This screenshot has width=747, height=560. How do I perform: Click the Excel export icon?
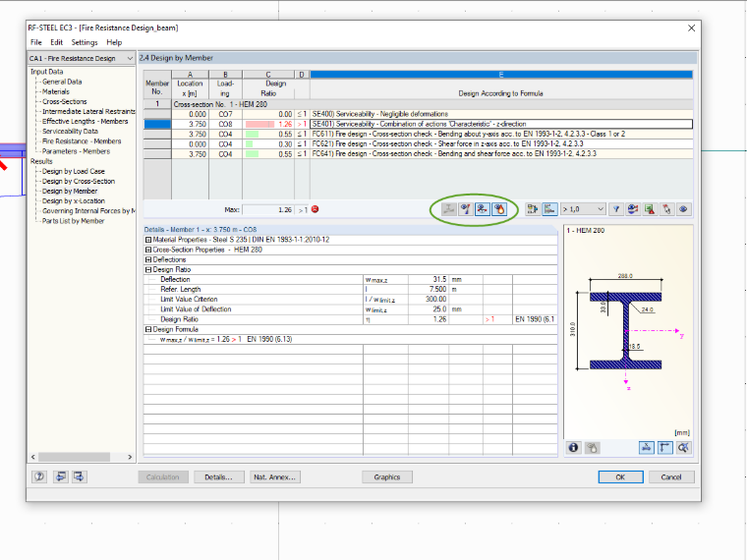tap(650, 209)
